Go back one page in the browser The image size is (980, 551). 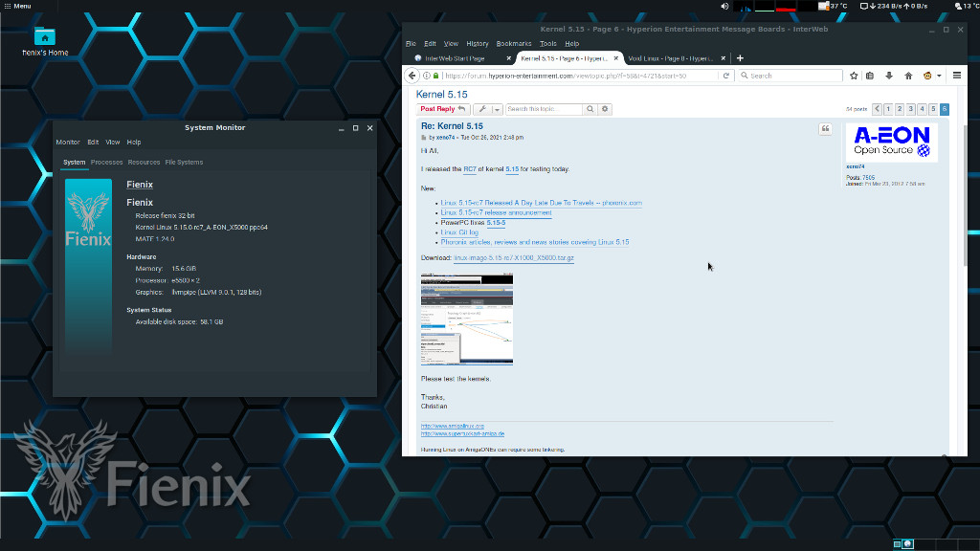pos(412,76)
